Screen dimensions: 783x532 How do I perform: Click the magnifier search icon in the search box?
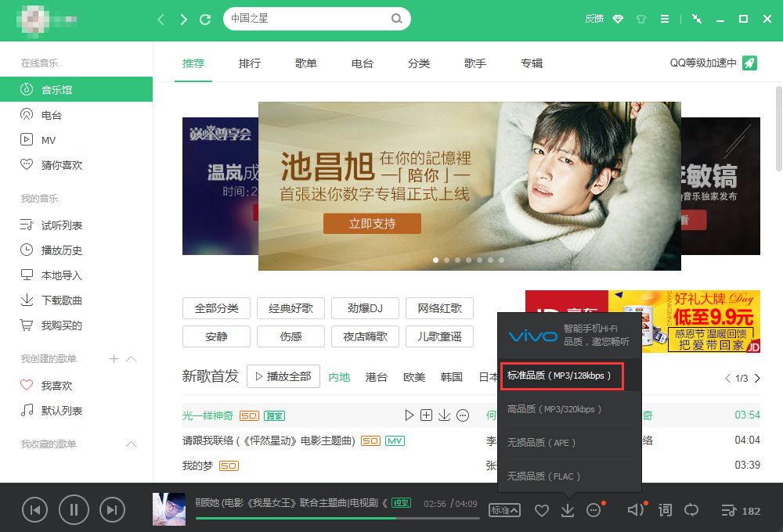(397, 18)
